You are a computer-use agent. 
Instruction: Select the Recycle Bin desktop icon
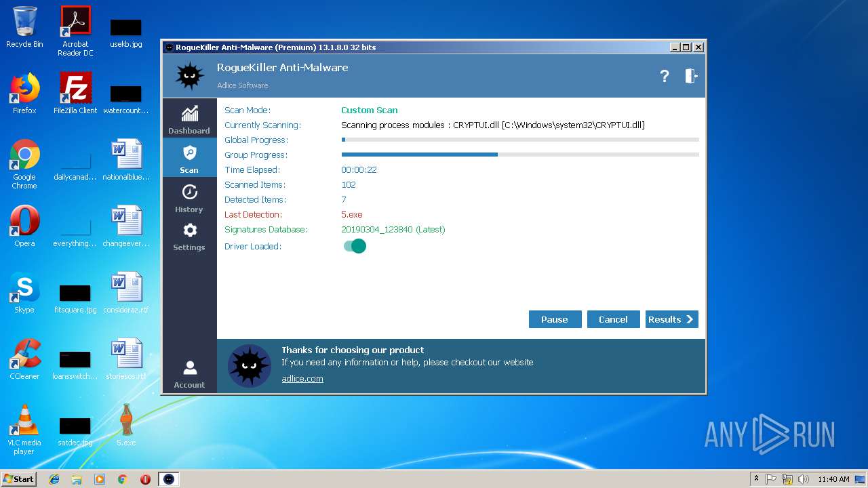pos(24,27)
